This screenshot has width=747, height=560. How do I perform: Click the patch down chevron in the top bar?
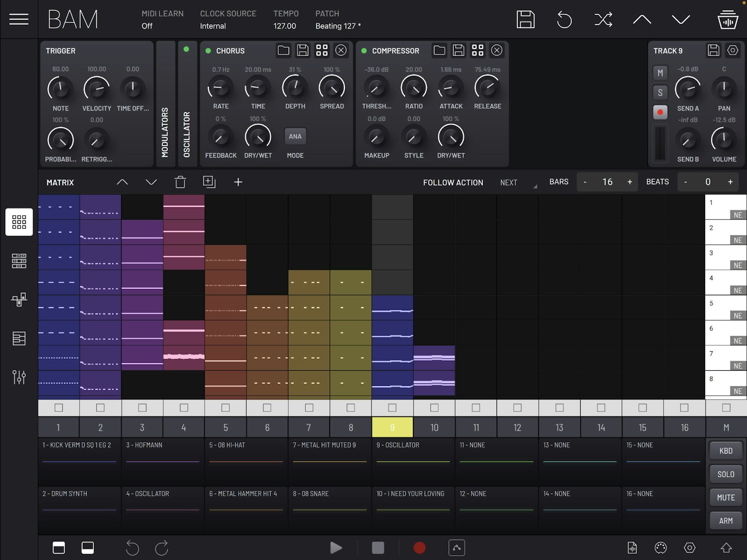click(681, 19)
